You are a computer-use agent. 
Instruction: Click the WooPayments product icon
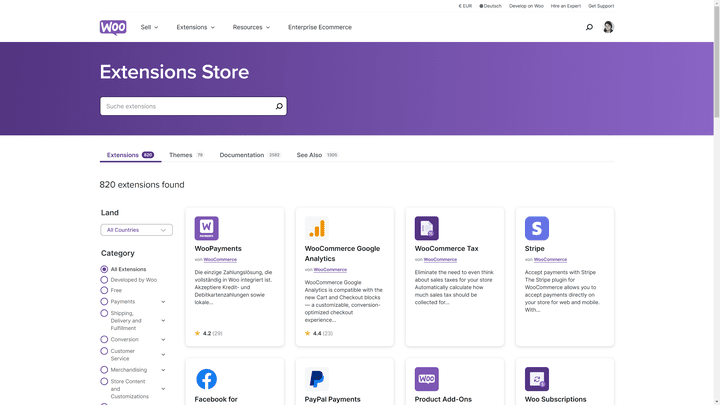(x=207, y=228)
